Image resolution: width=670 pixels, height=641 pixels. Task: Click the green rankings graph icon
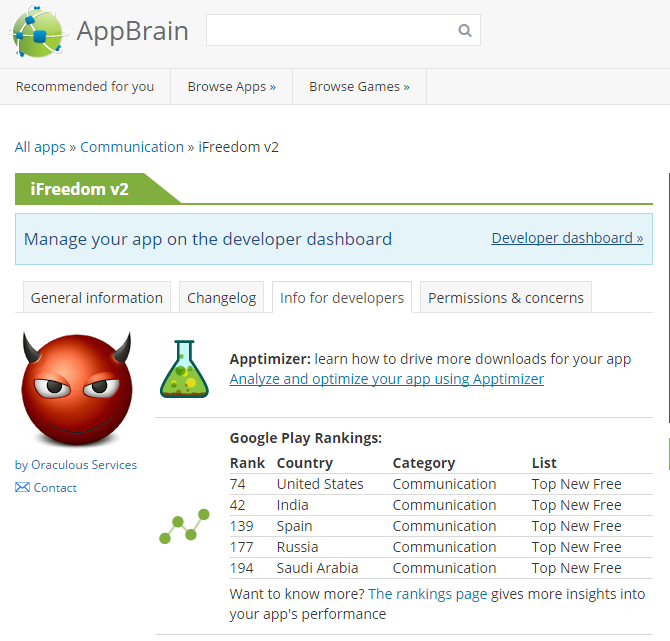pyautogui.click(x=184, y=526)
